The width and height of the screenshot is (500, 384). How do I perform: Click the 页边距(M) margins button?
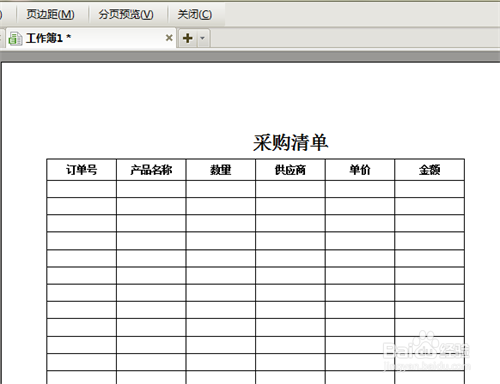click(x=50, y=14)
